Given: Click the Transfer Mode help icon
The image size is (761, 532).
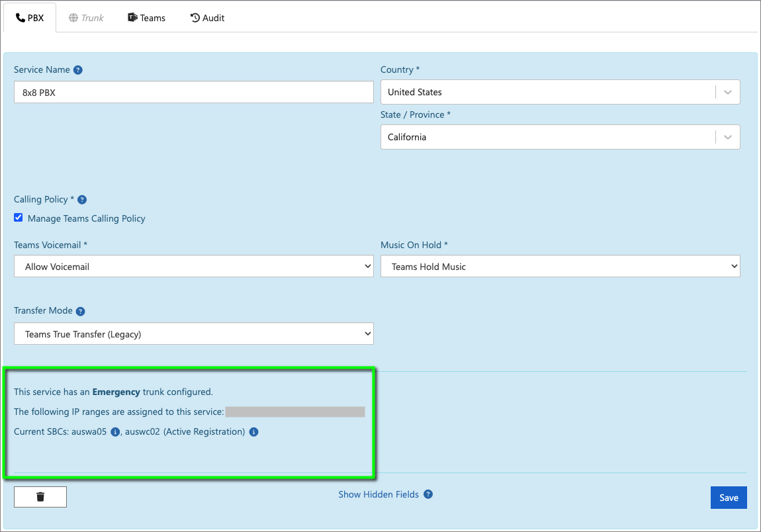Looking at the screenshot, I should click(x=81, y=311).
